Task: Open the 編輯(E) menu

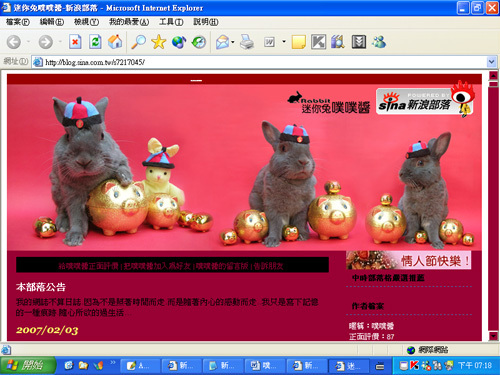Action: coord(52,22)
